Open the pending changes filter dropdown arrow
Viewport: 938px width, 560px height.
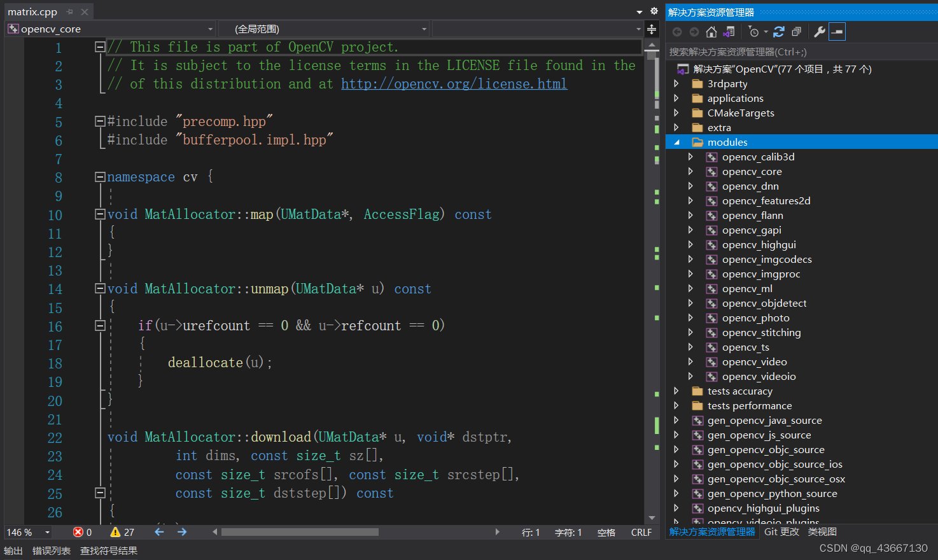pyautogui.click(x=766, y=32)
